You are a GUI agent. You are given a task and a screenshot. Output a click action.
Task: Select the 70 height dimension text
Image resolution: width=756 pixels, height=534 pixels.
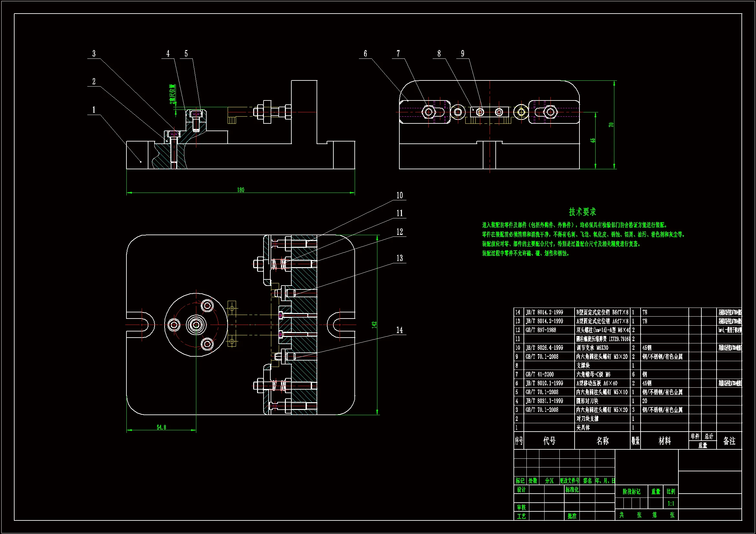tap(611, 125)
